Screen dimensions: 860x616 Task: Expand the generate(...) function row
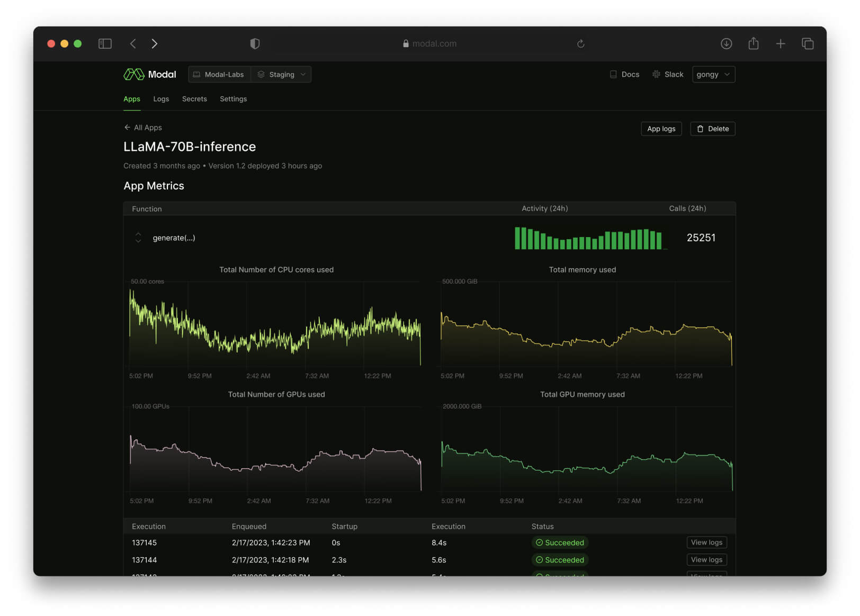click(138, 238)
